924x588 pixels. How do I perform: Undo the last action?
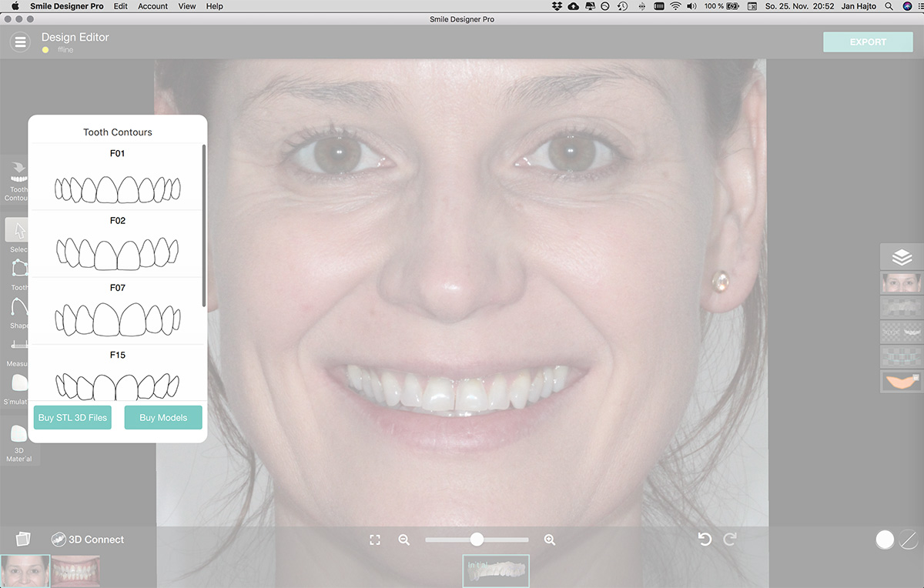(x=705, y=540)
